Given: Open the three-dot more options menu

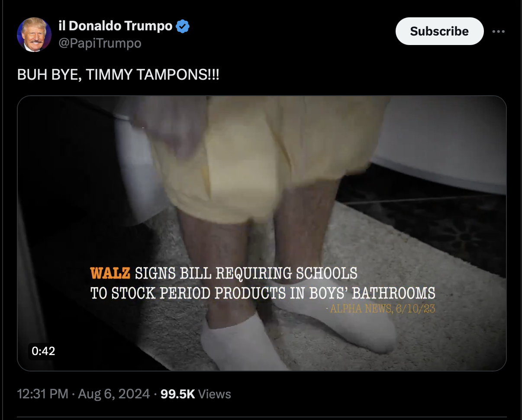Looking at the screenshot, I should click(x=498, y=31).
